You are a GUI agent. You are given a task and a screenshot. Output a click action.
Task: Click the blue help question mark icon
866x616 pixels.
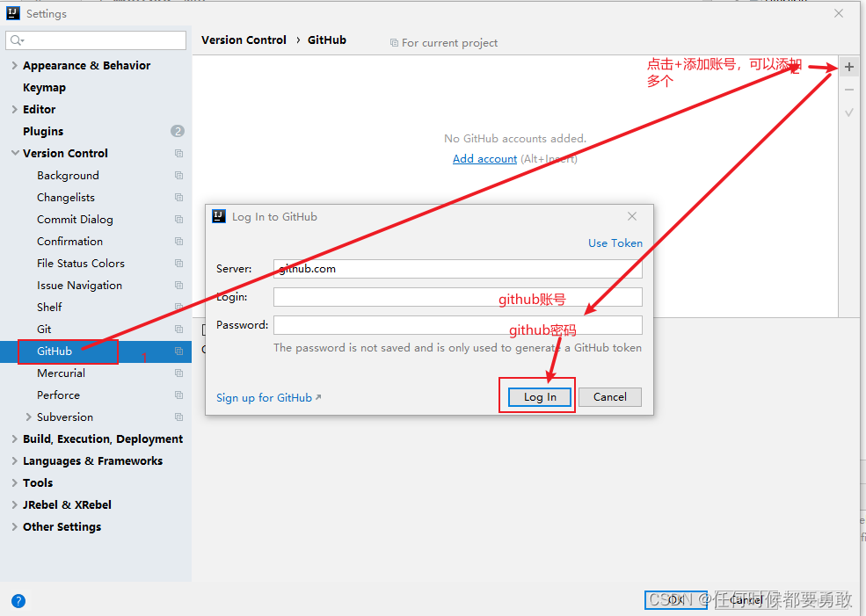click(18, 600)
